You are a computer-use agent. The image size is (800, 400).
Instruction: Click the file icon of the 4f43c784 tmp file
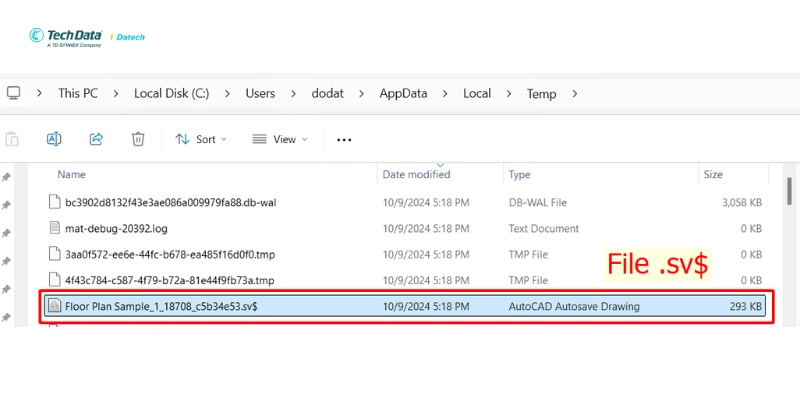[54, 280]
